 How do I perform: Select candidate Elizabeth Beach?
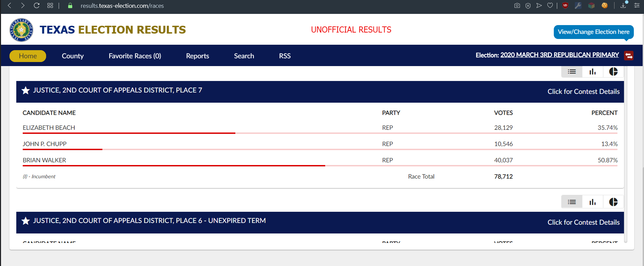tap(49, 128)
